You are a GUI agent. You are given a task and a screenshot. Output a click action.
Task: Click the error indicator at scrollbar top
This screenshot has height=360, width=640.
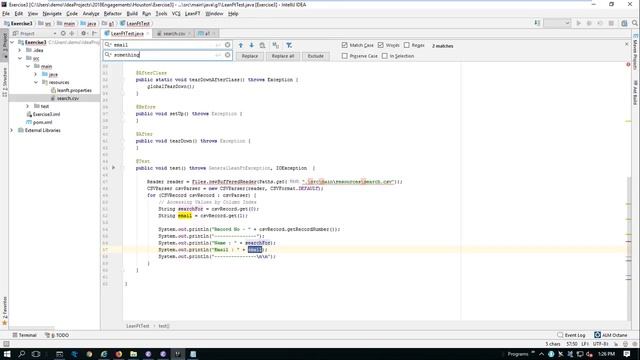(x=628, y=64)
